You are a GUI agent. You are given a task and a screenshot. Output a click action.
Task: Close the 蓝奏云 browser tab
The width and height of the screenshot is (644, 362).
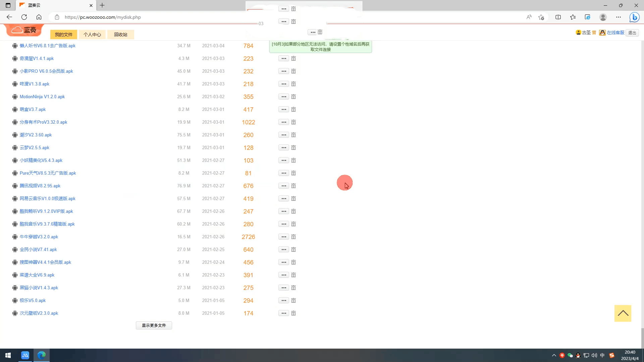(91, 5)
